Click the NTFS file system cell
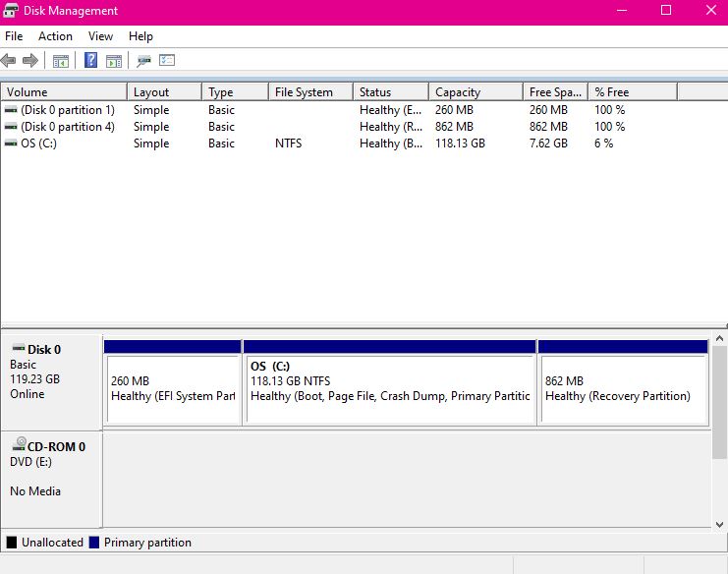 pyautogui.click(x=288, y=143)
